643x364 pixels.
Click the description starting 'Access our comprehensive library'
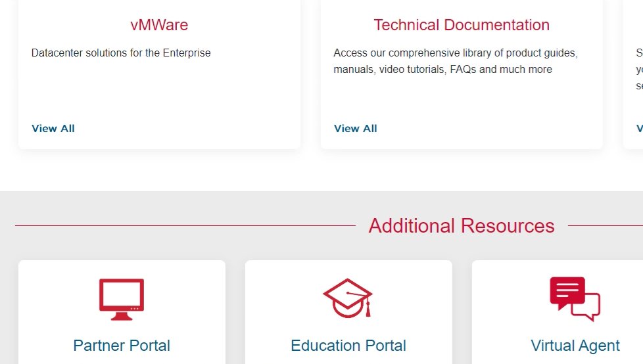pyautogui.click(x=456, y=61)
